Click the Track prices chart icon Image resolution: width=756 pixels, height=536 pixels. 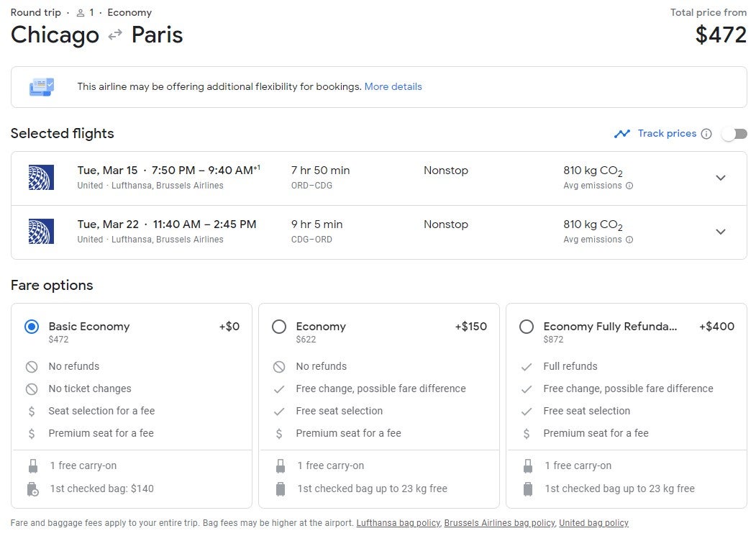click(622, 134)
